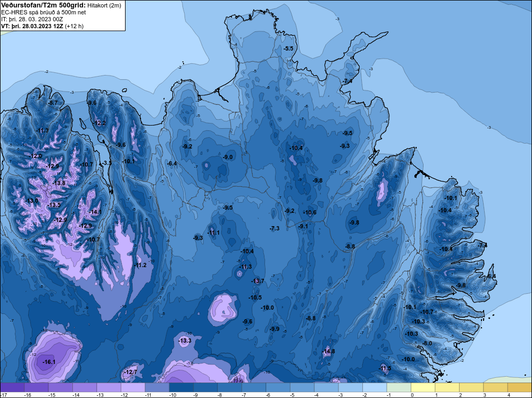
Task: Click the '-17' legend scale label
Action: pos(3,395)
